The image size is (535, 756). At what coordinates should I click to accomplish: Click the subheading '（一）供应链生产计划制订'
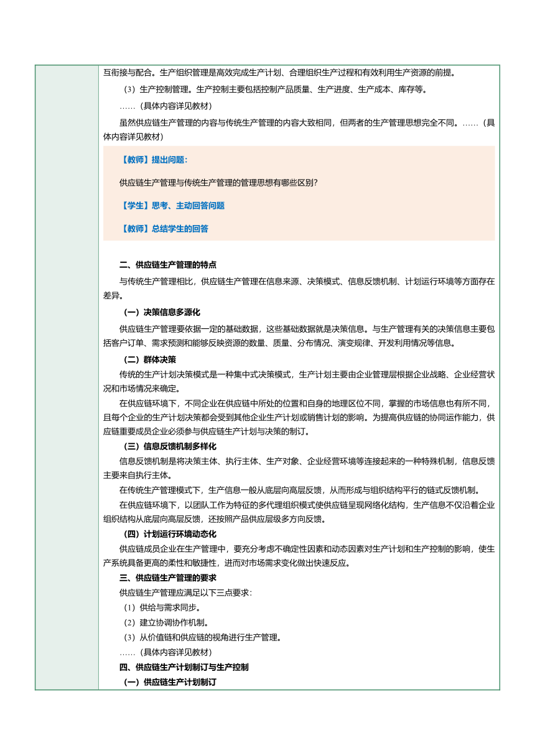[x=169, y=682]
